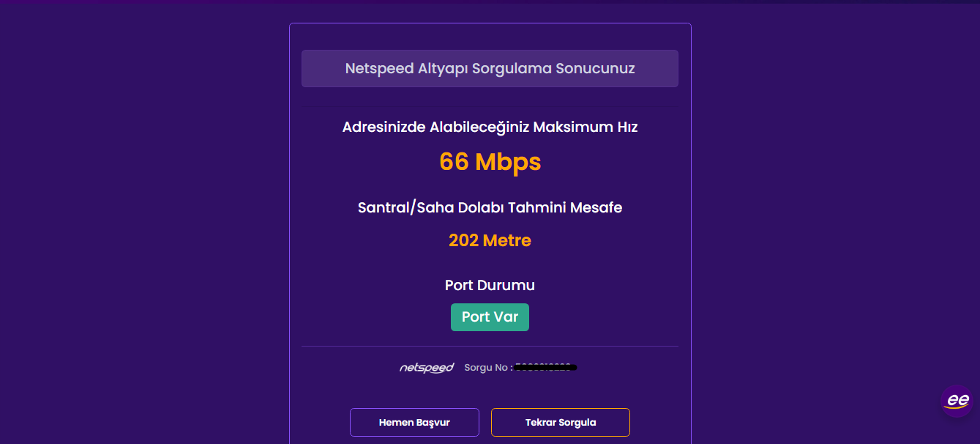The image size is (980, 444).
Task: Click the Santral/Saha Dolabı Tahmini Mesafe heading
Action: click(490, 207)
